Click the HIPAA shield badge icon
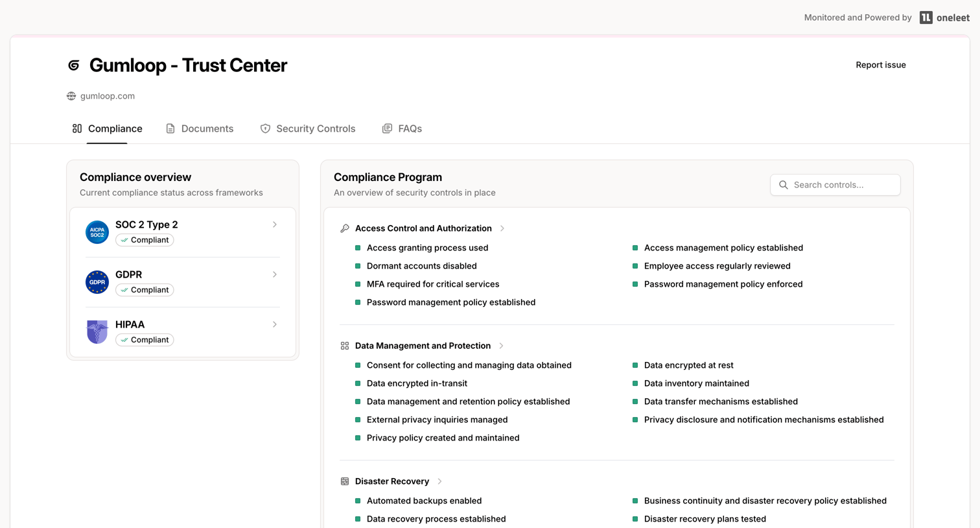 [97, 332]
